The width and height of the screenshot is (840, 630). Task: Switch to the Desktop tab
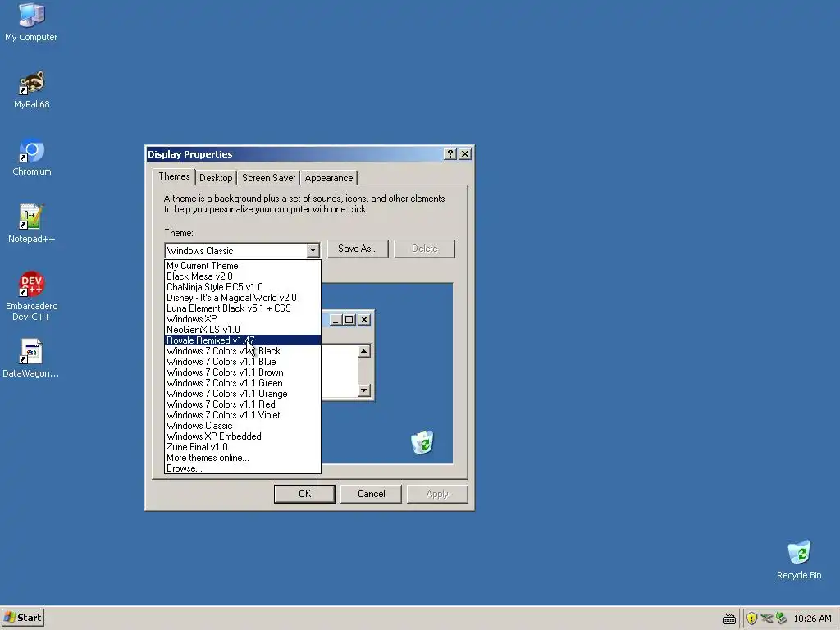pos(216,178)
